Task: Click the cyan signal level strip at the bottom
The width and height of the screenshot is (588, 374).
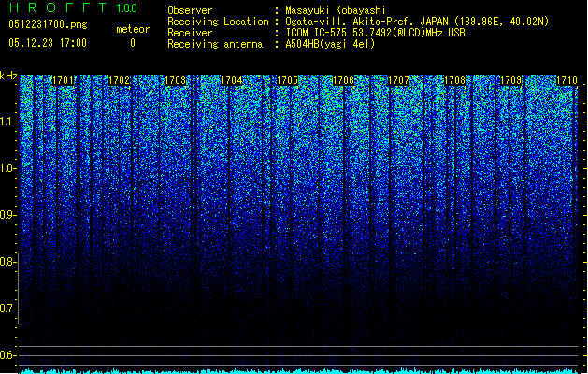Action: (x=298, y=371)
